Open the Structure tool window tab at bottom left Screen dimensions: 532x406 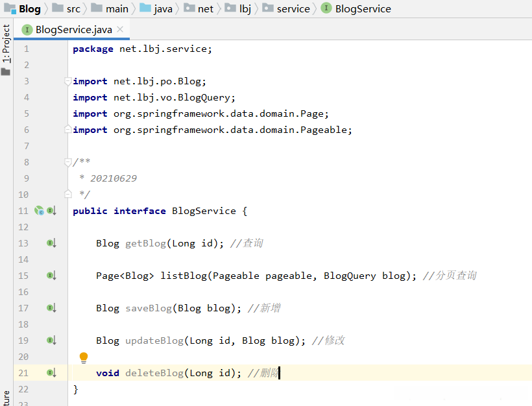click(6, 398)
